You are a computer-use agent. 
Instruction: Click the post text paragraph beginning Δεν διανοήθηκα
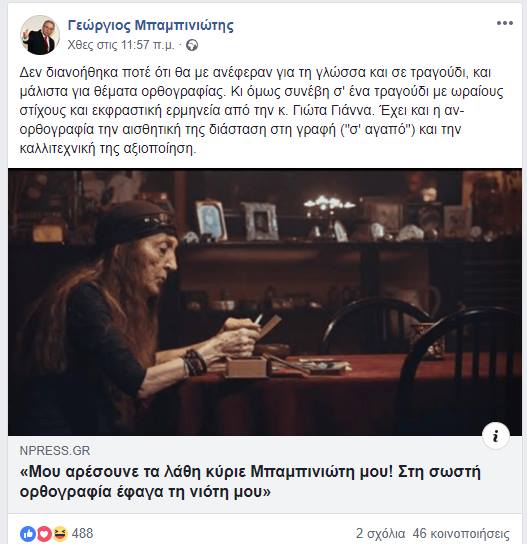(x=262, y=110)
